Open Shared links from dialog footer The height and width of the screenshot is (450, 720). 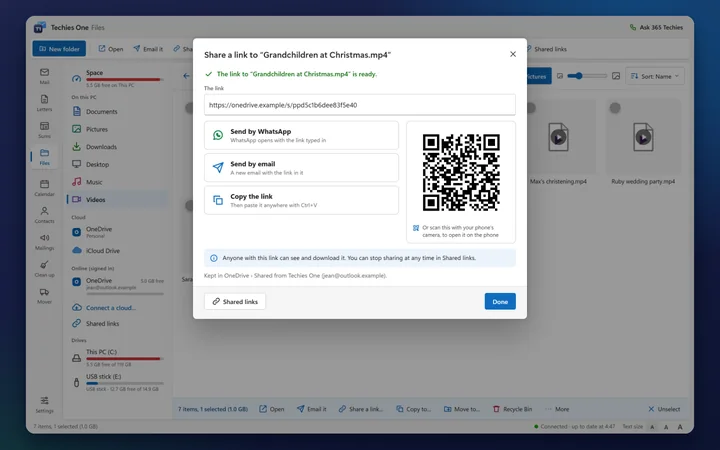[235, 302]
